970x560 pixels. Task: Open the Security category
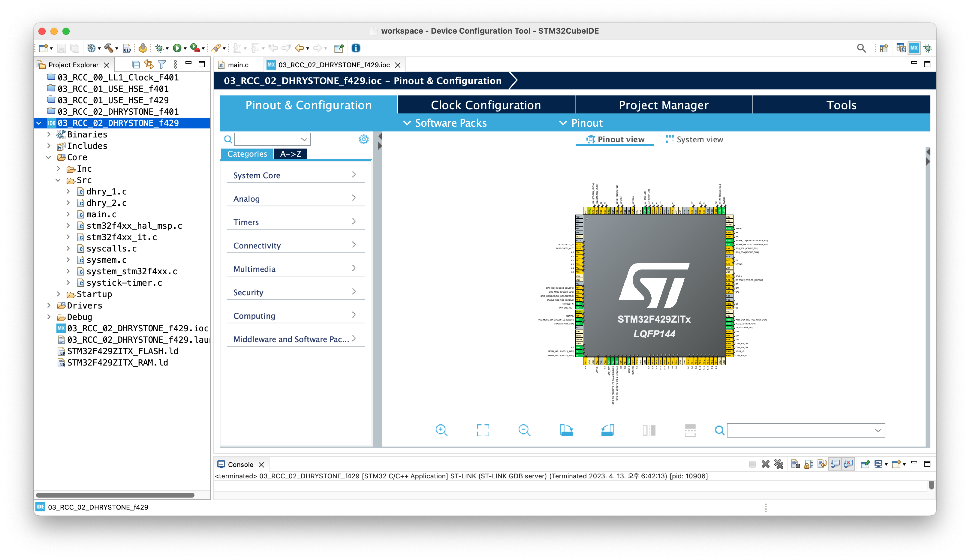click(x=295, y=292)
